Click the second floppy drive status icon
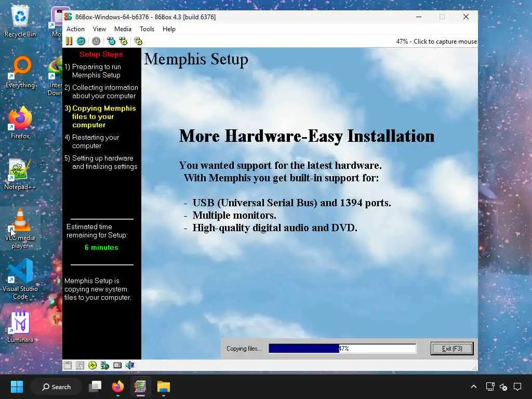Image resolution: width=532 pixels, height=399 pixels. tap(80, 365)
